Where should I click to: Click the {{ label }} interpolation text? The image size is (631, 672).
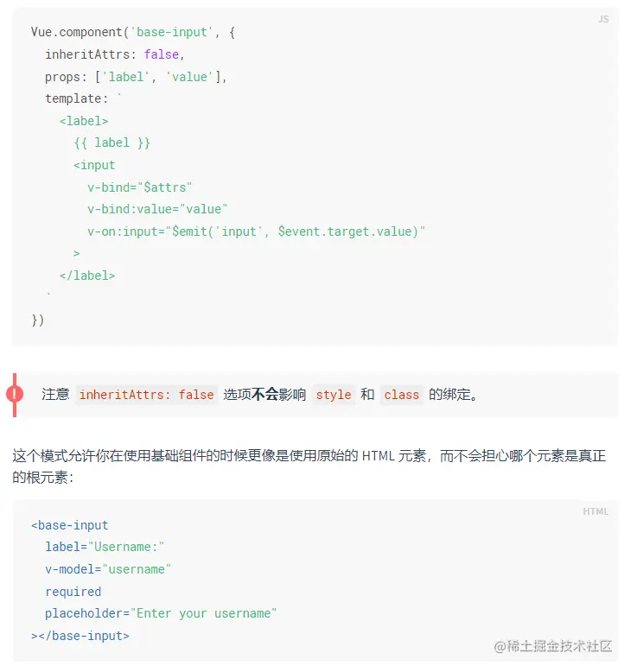[112, 143]
